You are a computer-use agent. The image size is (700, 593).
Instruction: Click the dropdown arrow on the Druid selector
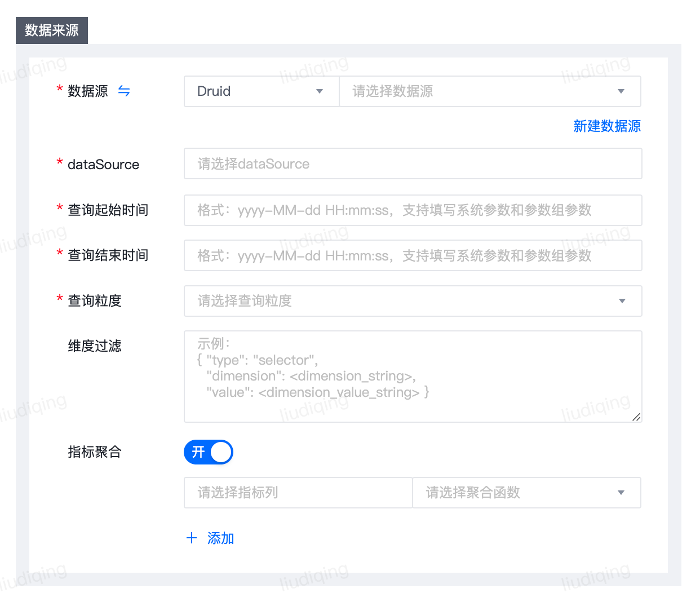coord(320,91)
